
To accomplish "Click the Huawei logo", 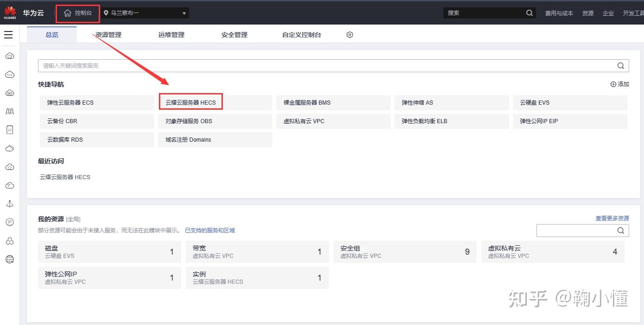I will click(10, 12).
